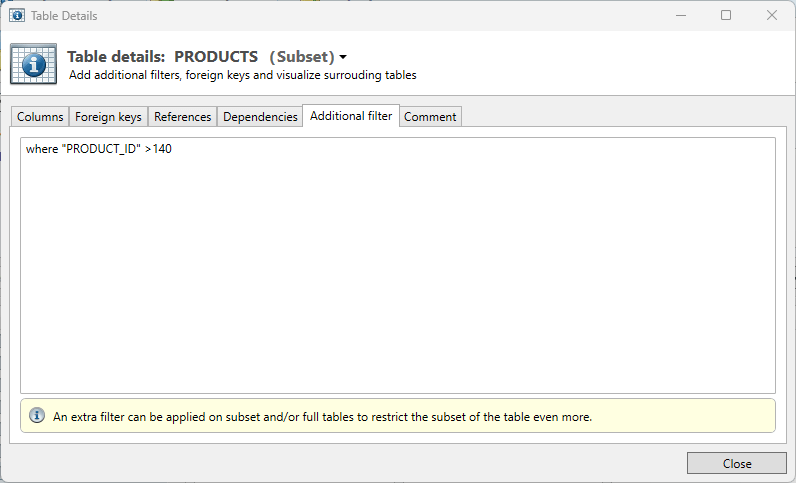Open the (Subset) dropdown arrow

[343, 57]
